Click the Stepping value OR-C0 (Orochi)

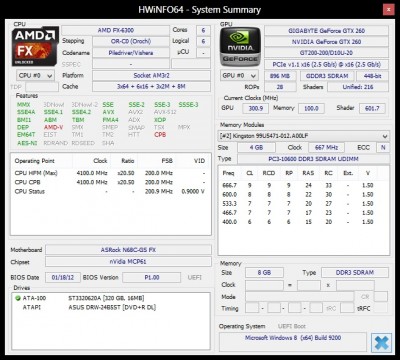point(131,41)
